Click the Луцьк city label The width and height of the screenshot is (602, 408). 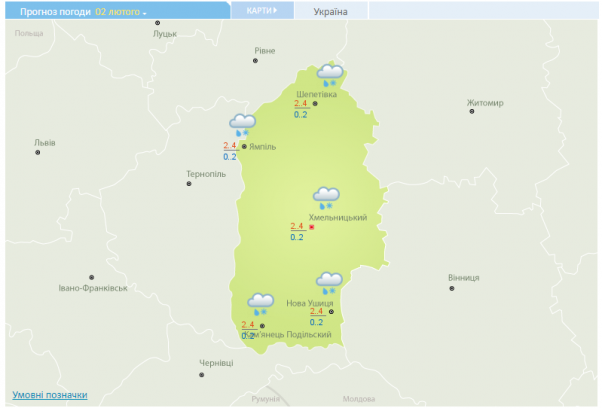[x=164, y=33]
